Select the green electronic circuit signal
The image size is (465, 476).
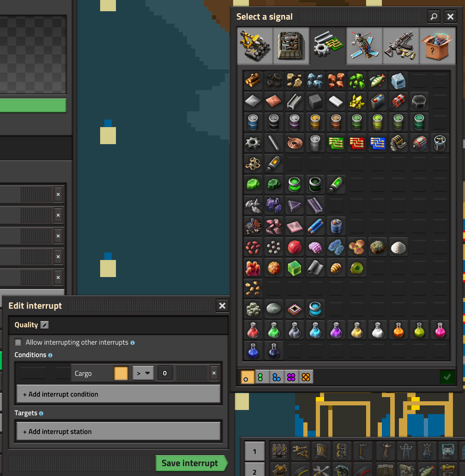[336, 143]
